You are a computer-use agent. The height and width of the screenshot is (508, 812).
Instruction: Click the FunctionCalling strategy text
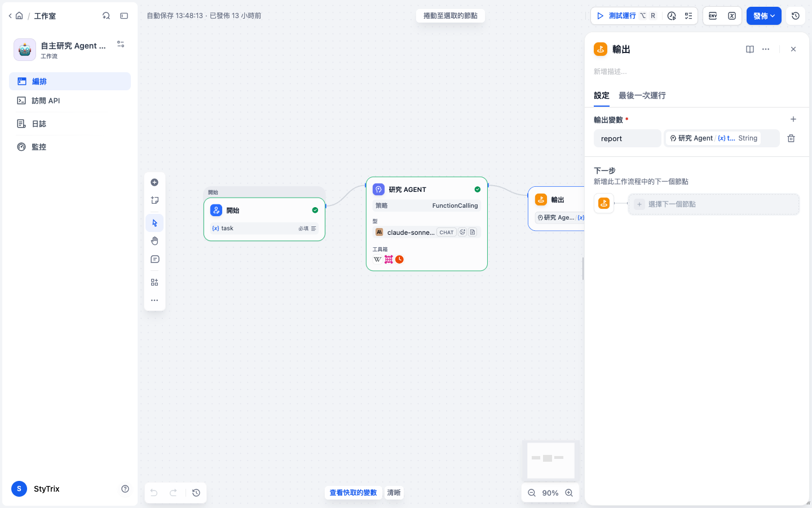click(455, 205)
